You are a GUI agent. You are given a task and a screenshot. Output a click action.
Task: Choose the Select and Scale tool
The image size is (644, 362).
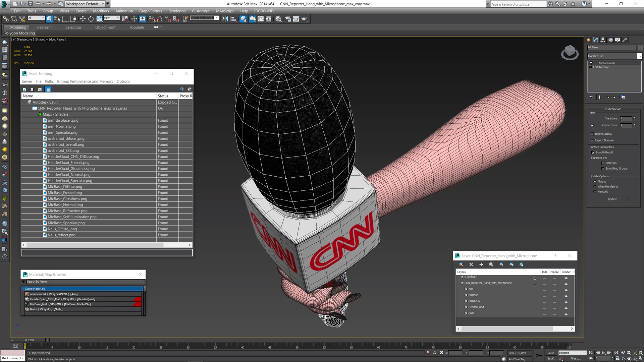(x=99, y=19)
